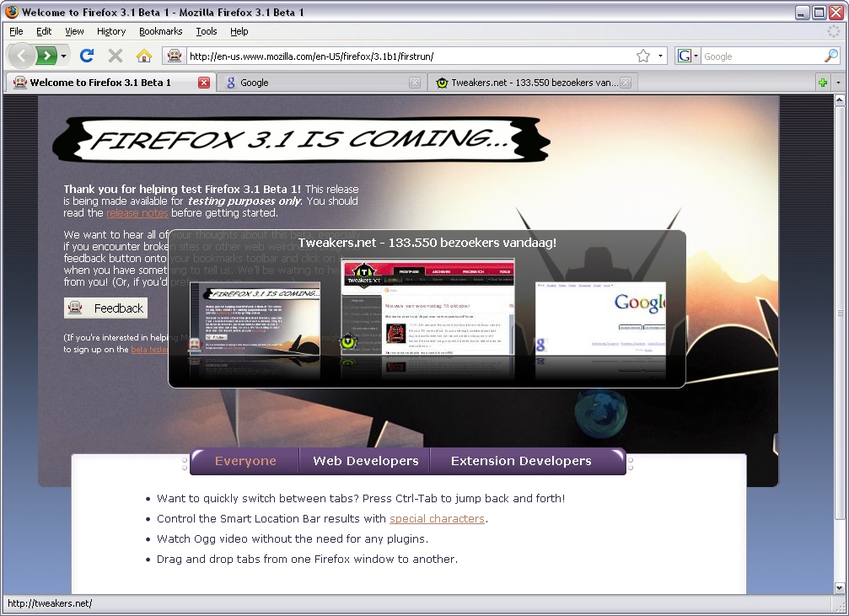The width and height of the screenshot is (849, 616).
Task: Open the Bookmarks menu
Action: click(x=160, y=31)
